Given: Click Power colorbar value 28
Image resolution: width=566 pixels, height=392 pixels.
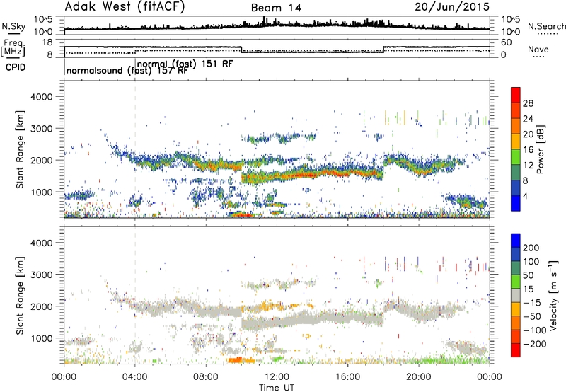Looking at the screenshot, I should pos(528,103).
